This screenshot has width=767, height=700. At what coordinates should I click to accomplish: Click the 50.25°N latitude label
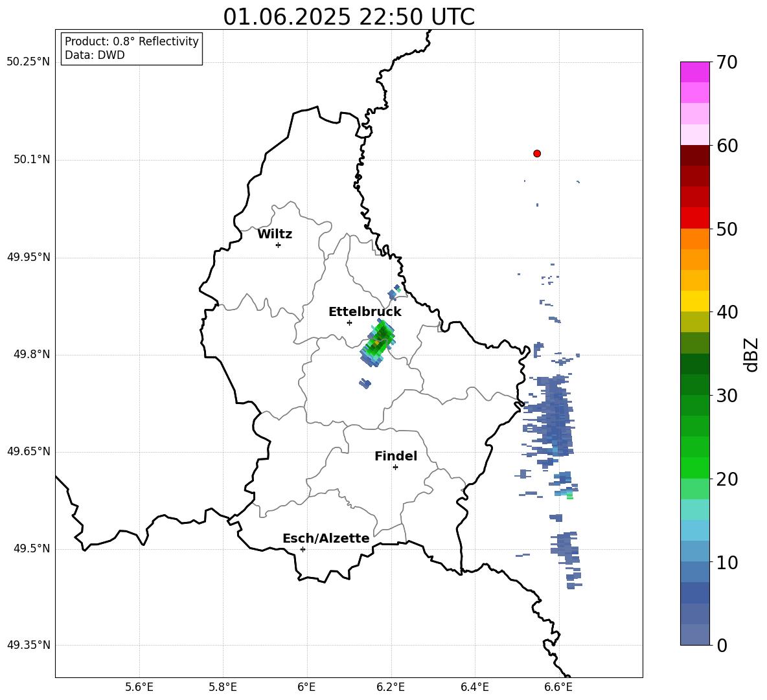coord(29,62)
